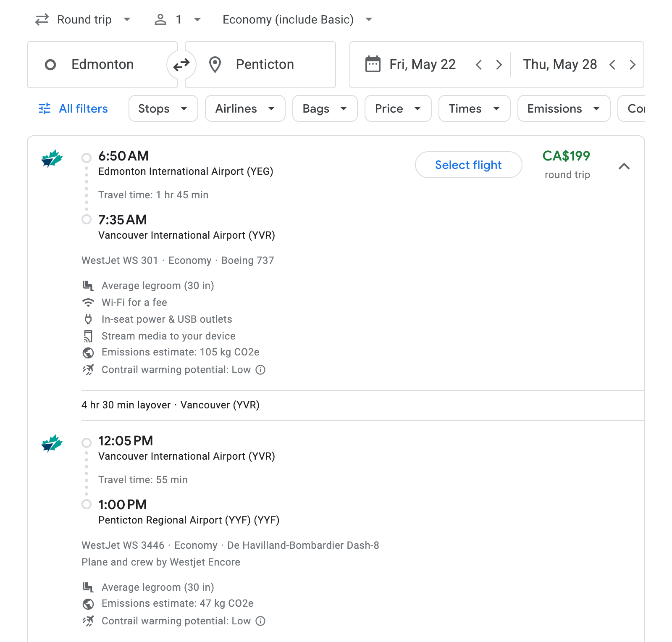
Task: Open info for first flight's contrail warming
Action: coord(260,370)
